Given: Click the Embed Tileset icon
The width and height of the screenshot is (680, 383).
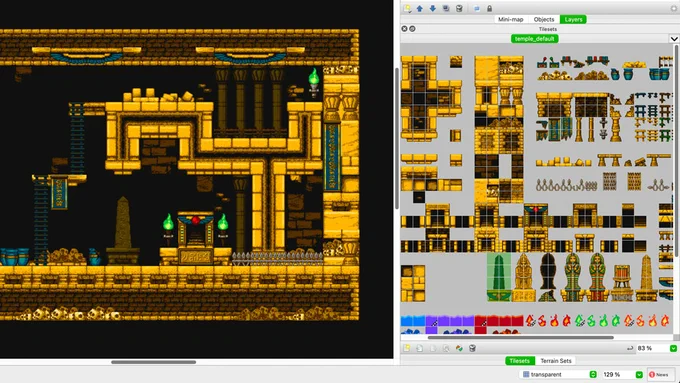Looking at the screenshot, I should click(x=419, y=348).
